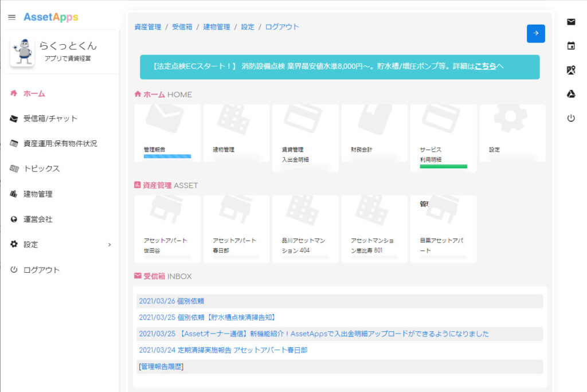The image size is (587, 392).
Task: Click the asset status icon in sidebar
Action: coord(14,143)
